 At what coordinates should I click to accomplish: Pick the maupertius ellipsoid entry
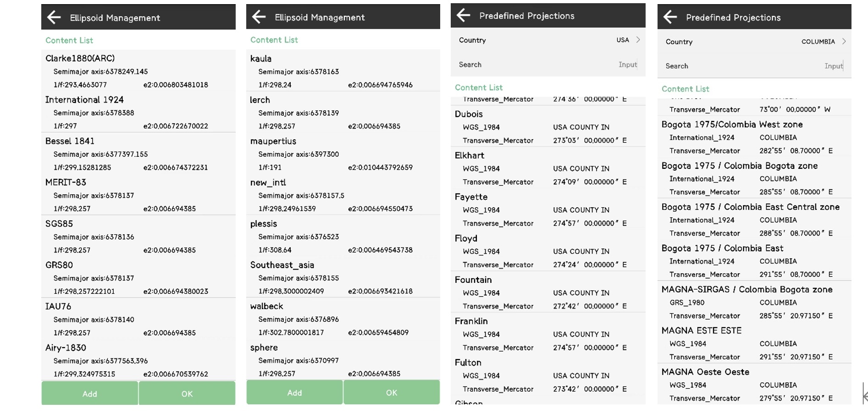point(343,154)
